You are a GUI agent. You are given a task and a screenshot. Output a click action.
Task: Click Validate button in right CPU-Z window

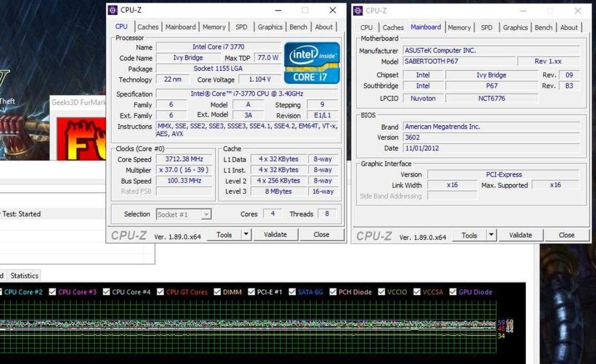point(521,235)
